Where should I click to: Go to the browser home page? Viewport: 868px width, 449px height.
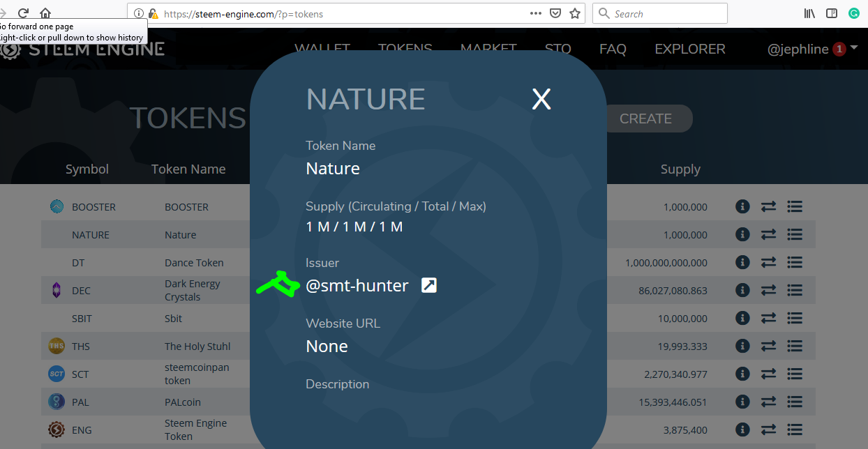tap(45, 13)
